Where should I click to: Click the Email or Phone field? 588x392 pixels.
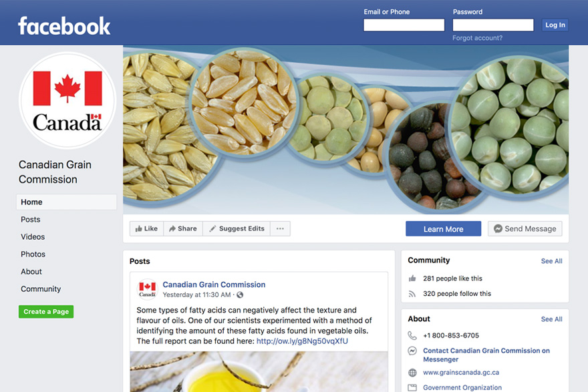click(404, 25)
